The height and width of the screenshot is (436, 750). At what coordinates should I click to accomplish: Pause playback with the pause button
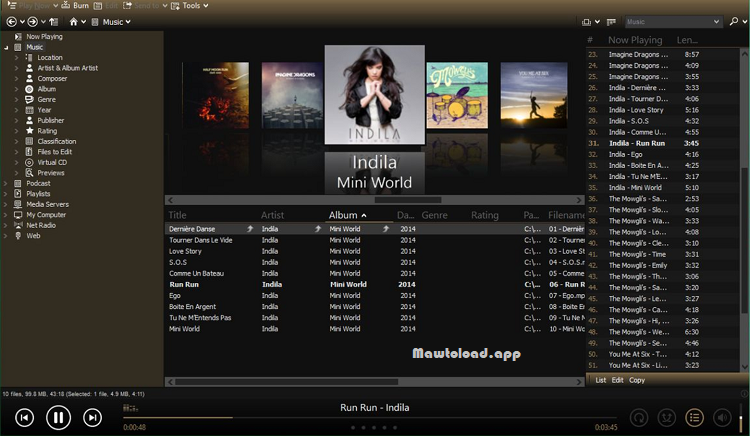(x=58, y=417)
